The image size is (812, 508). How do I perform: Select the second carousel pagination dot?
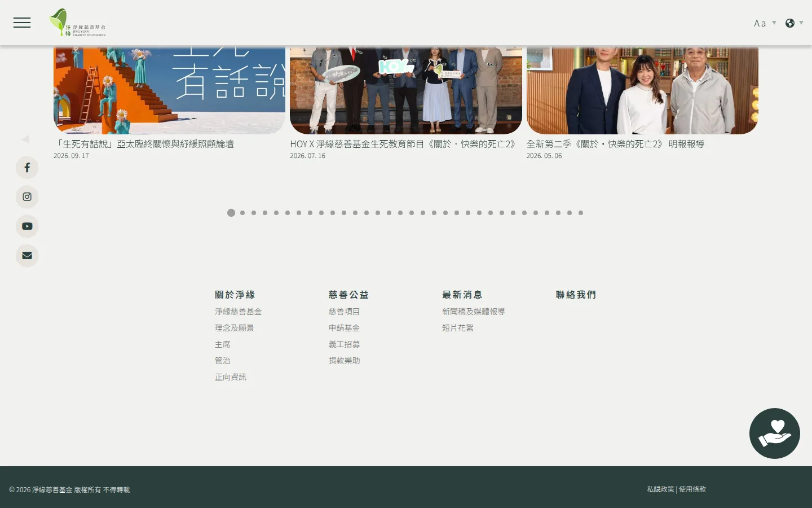pyautogui.click(x=242, y=213)
